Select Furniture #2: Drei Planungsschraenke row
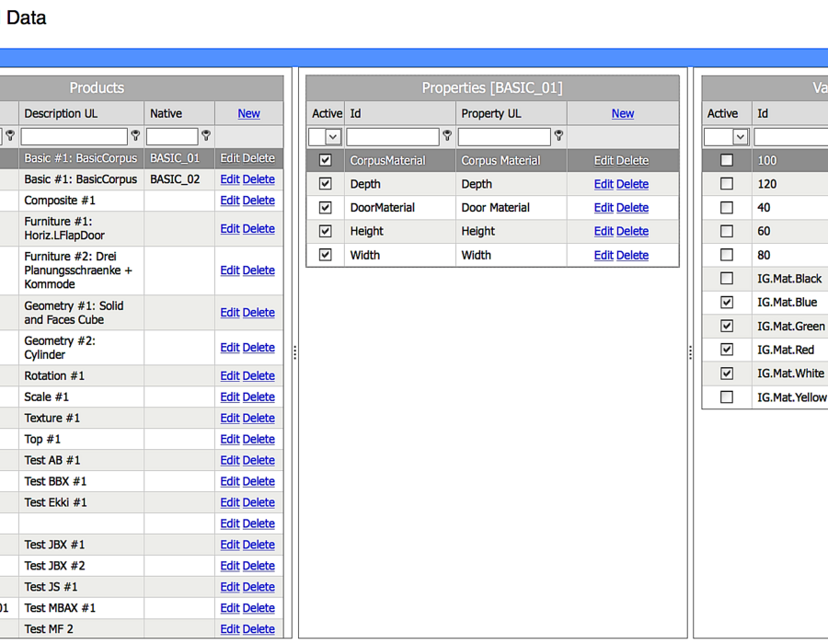The image size is (828, 644). (x=142, y=270)
